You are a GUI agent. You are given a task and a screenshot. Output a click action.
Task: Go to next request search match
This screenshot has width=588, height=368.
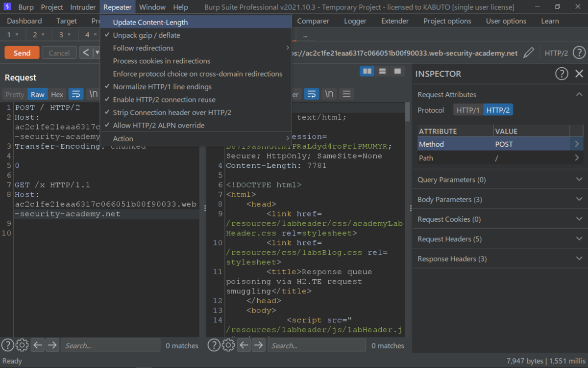52,345
